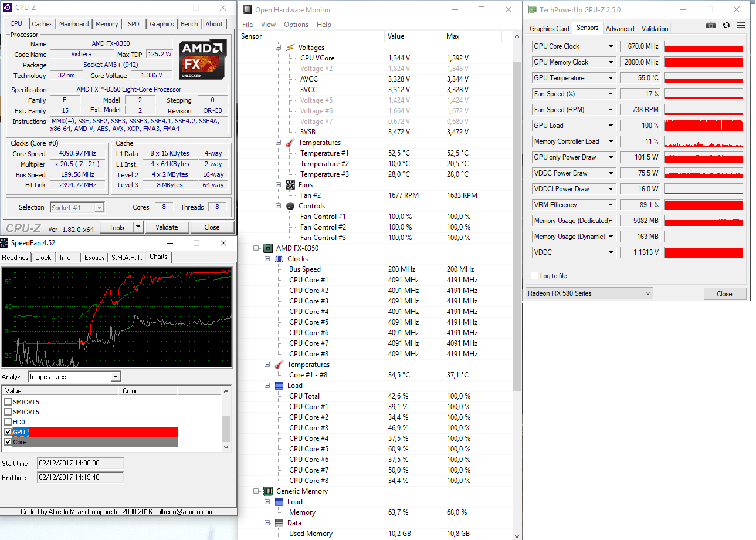The image size is (756, 540).
Task: Click the GPU-Z title bar card icon
Action: [532, 9]
